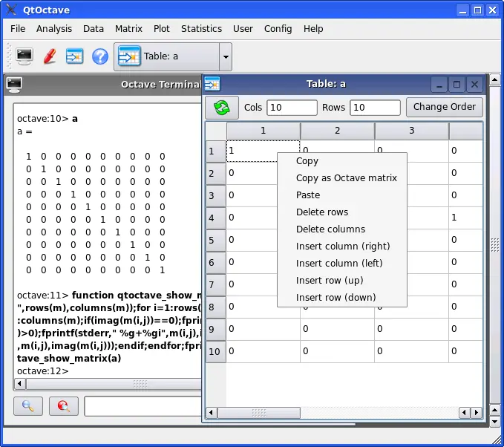Select column header 3 in table

411,131
